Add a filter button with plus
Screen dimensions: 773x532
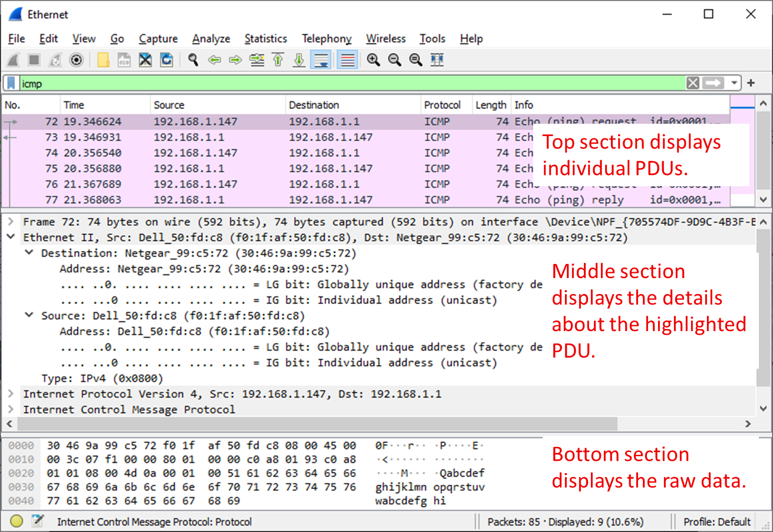[x=751, y=83]
